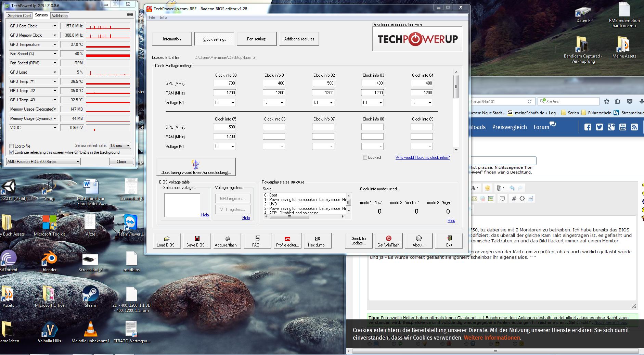The width and height of the screenshot is (644, 355).
Task: Switch to the Graphics Card tab in GPU-Z
Action: 19,16
